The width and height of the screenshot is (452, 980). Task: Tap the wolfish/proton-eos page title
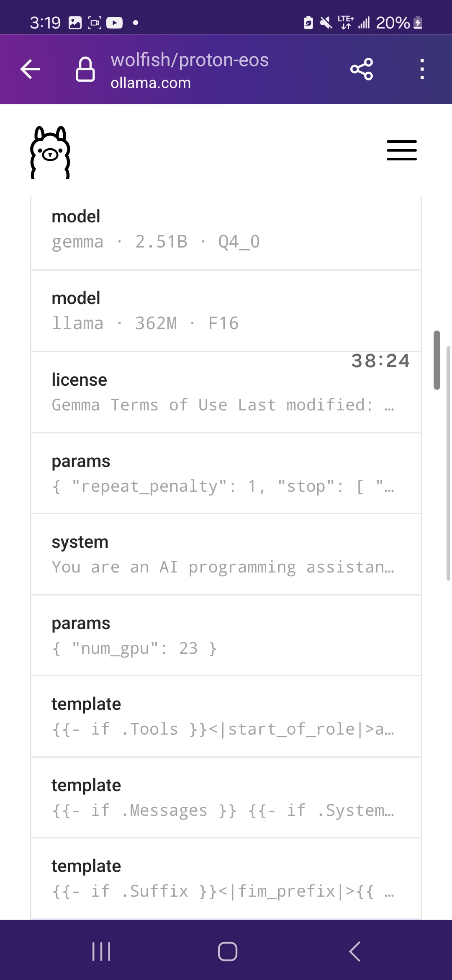tap(190, 60)
